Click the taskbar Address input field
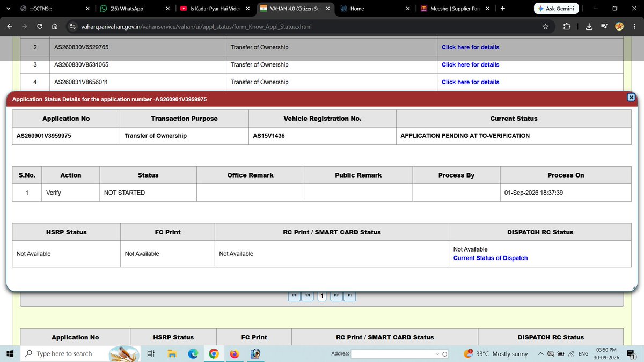The image size is (644, 362). pos(393,353)
